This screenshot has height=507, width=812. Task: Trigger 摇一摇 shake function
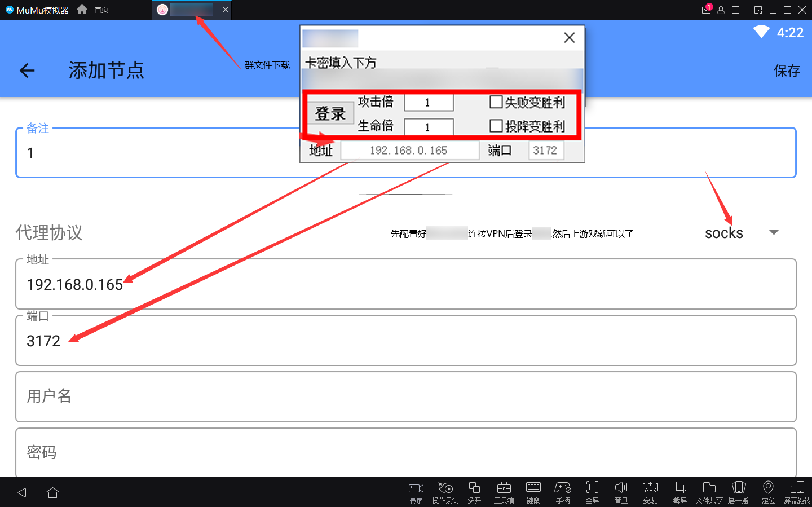[738, 492]
